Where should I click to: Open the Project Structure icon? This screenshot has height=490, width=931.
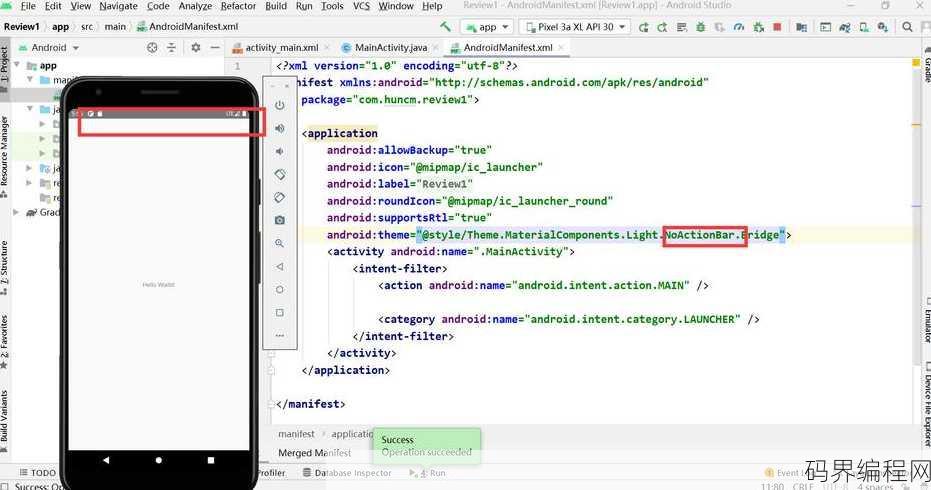pyautogui.click(x=801, y=27)
